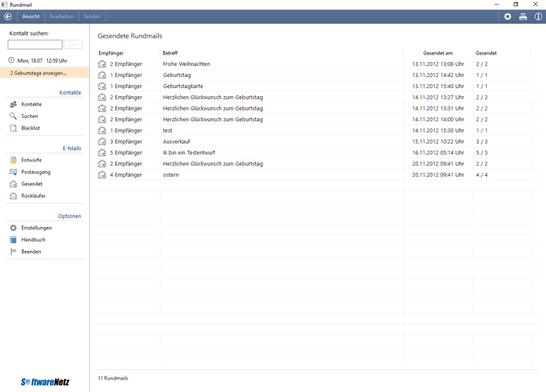Open settings via the gear icon
Screen dimensions: 546x392
(x=507, y=16)
